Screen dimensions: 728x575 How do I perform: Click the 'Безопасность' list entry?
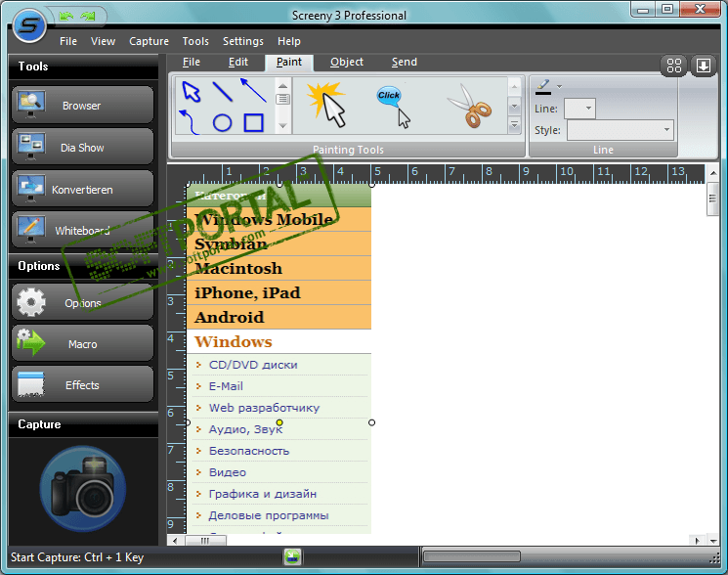[x=249, y=451]
